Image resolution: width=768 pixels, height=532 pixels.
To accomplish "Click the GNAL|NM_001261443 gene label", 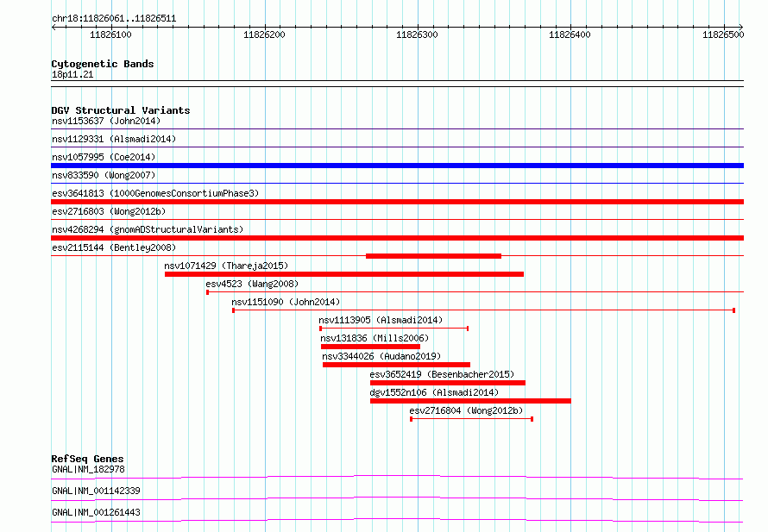I will (96, 512).
